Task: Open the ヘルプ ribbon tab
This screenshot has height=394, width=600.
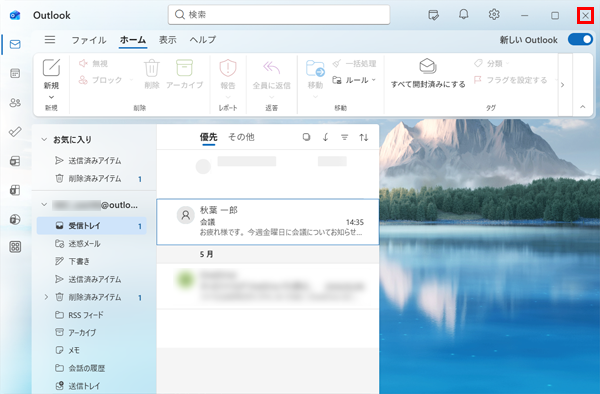Action: coord(203,40)
